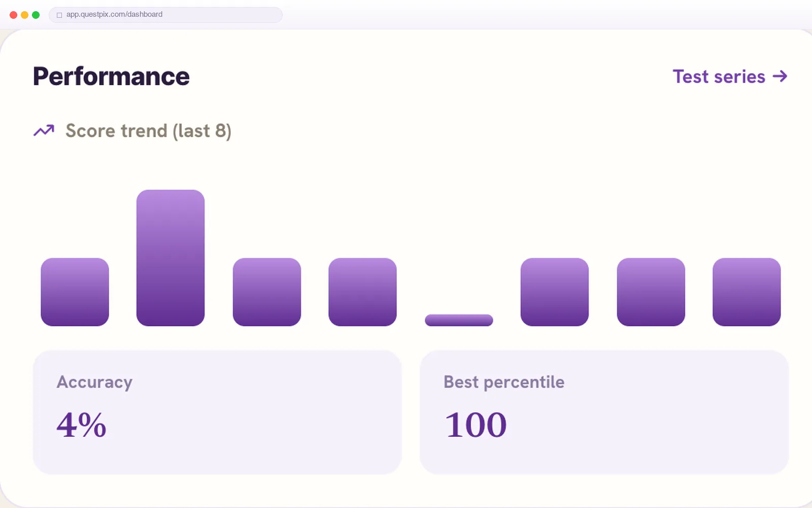Click the green maximize window button

pyautogui.click(x=36, y=15)
